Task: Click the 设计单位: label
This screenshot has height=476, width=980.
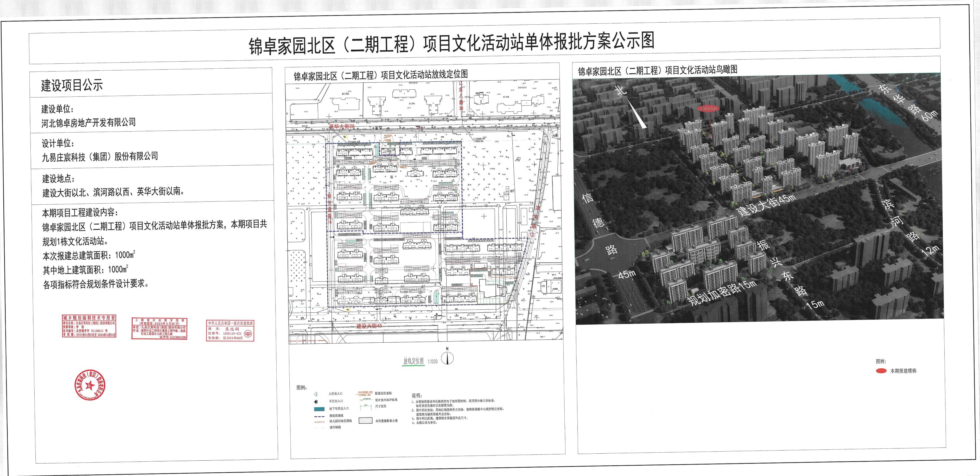Action: pyautogui.click(x=58, y=143)
